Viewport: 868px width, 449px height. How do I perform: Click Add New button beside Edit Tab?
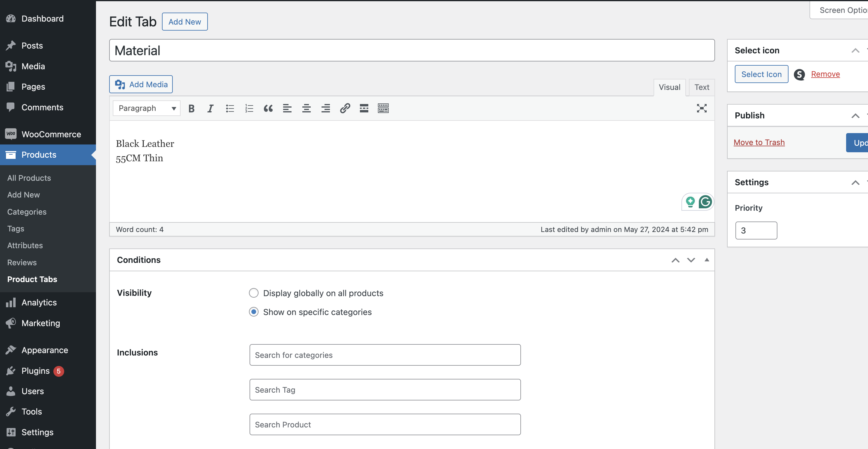coord(185,22)
